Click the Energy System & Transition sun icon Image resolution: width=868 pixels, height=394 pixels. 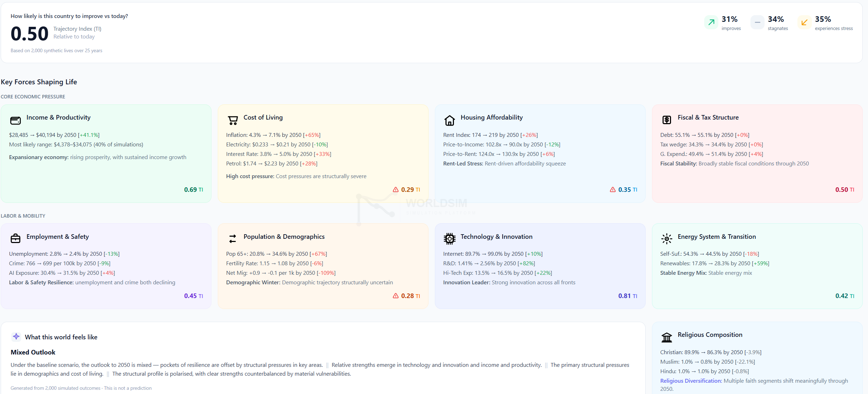click(666, 239)
